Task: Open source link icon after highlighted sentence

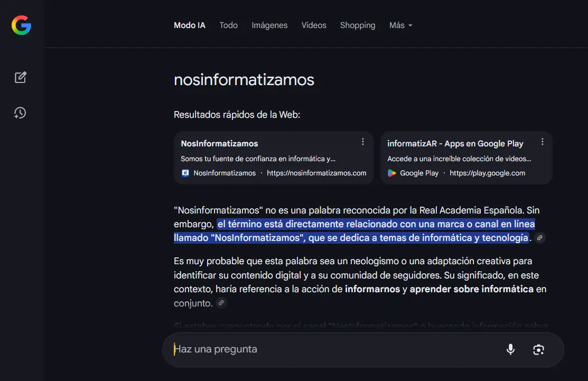Action: pos(539,238)
